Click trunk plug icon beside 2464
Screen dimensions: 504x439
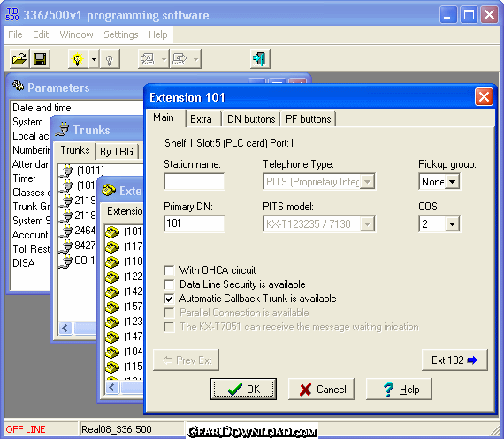click(67, 231)
